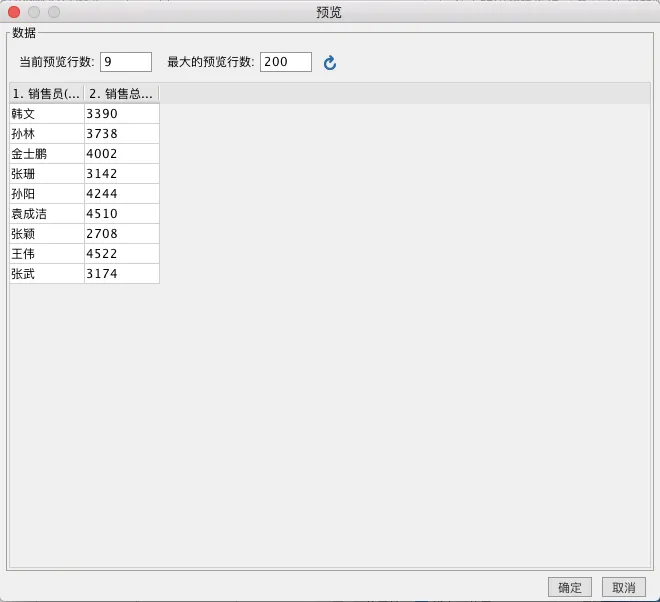Viewport: 660px width, 602px height.
Task: Click the value 4510
Action: 122,213
